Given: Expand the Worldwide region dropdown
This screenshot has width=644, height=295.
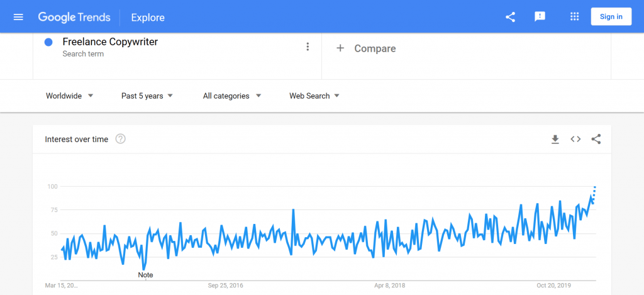Looking at the screenshot, I should [70, 96].
